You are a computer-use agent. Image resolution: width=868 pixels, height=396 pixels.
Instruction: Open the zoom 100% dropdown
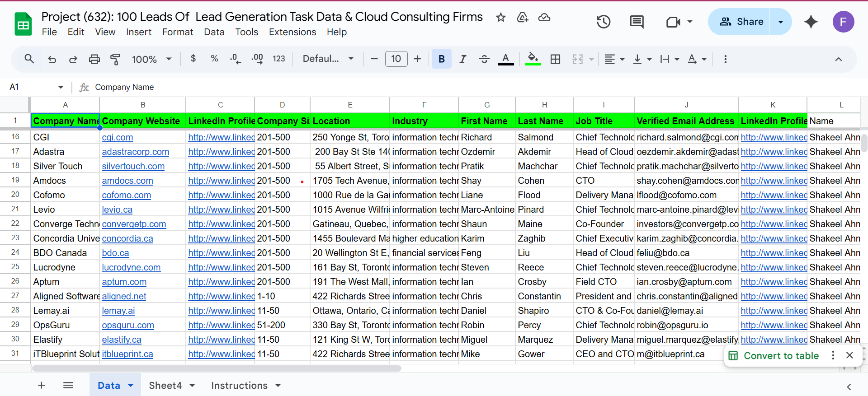click(151, 59)
